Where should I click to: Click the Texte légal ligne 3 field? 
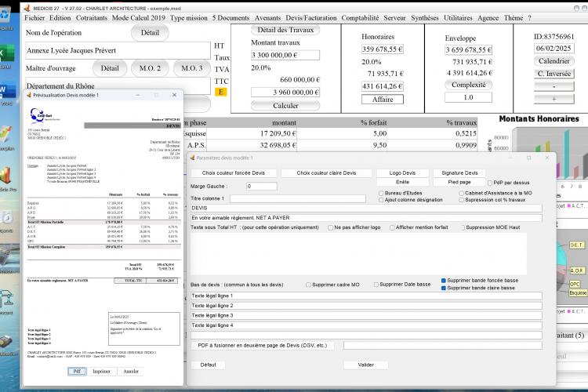pyautogui.click(x=366, y=315)
